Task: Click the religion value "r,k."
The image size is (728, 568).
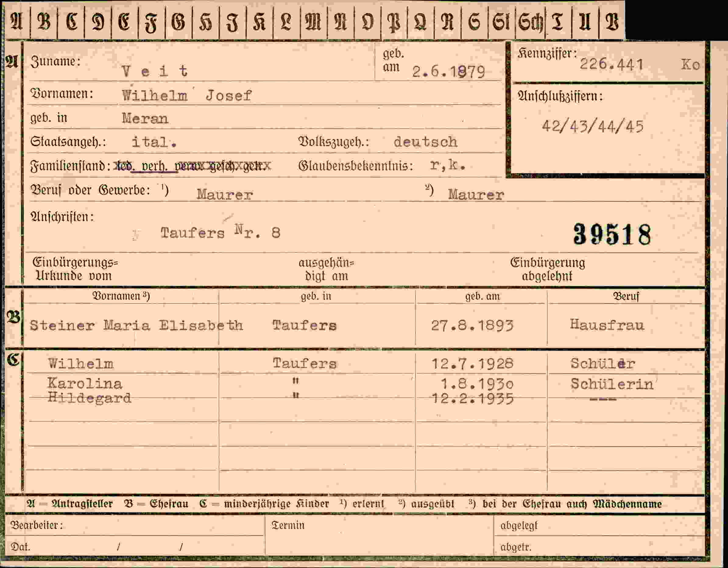Action: pyautogui.click(x=447, y=165)
